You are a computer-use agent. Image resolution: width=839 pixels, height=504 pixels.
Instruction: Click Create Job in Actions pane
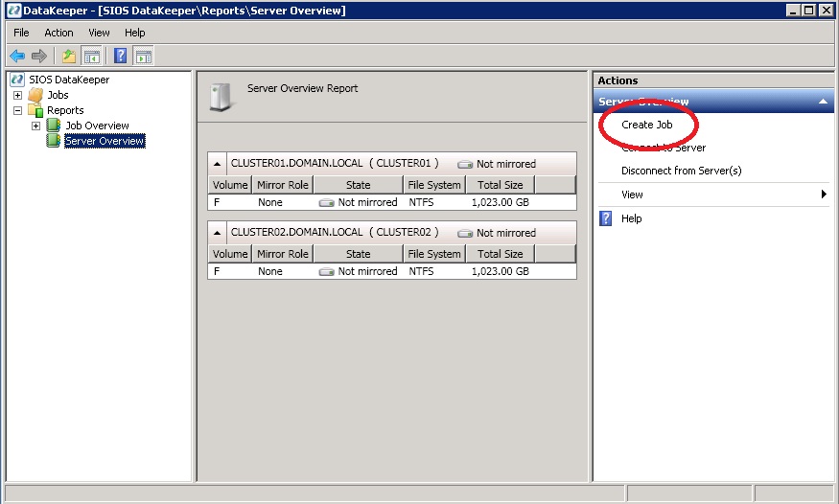click(647, 125)
